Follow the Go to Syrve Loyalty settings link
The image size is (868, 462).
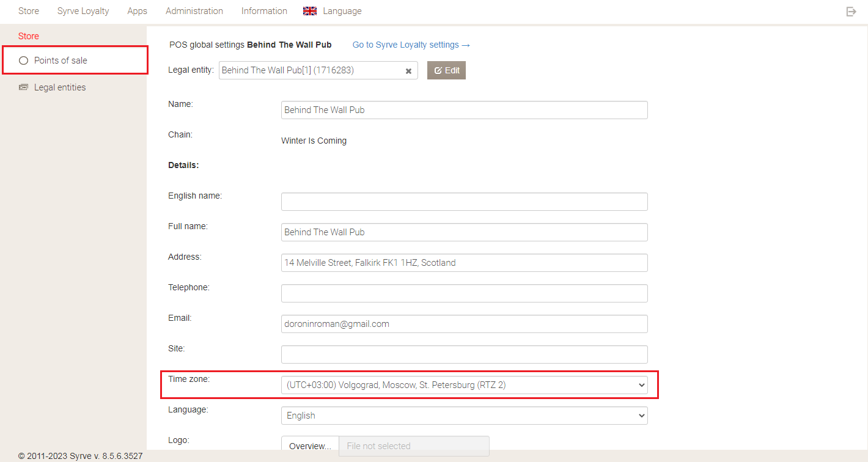[411, 45]
